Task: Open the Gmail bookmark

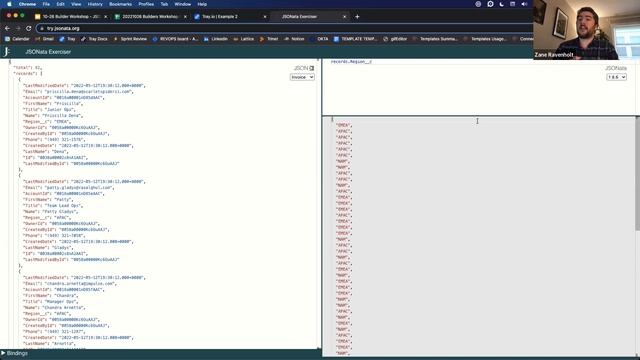Action: pyautogui.click(x=44, y=39)
